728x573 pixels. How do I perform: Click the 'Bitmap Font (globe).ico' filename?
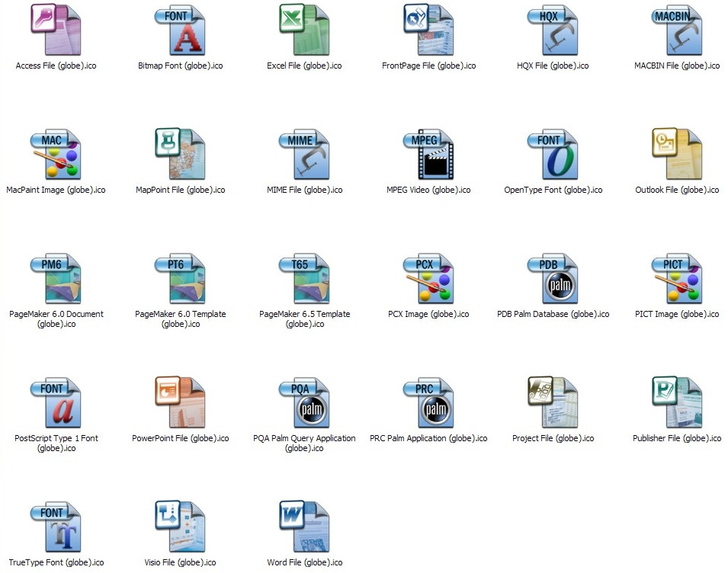[180, 66]
